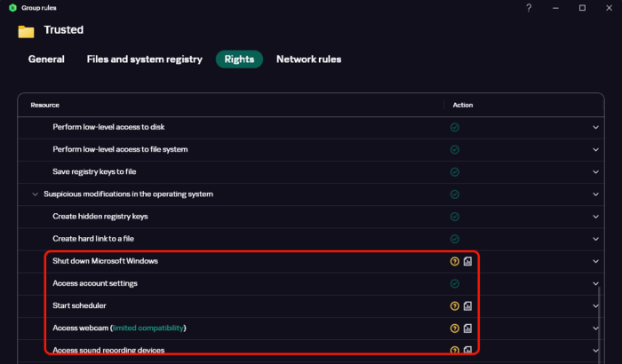
Task: Click the prompt icon for Access webcam
Action: pyautogui.click(x=455, y=328)
